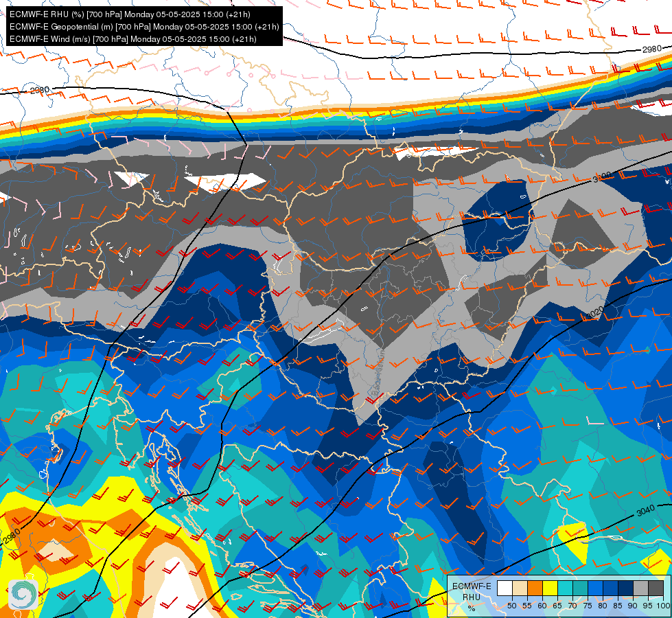Click the white legend swatch below 50
The image size is (672, 618).
pos(505,588)
